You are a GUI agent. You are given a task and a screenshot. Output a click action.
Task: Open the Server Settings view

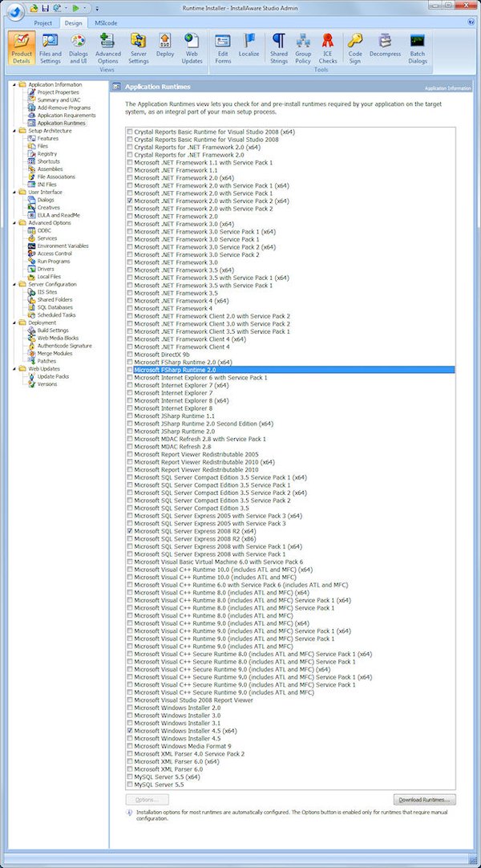pyautogui.click(x=138, y=49)
